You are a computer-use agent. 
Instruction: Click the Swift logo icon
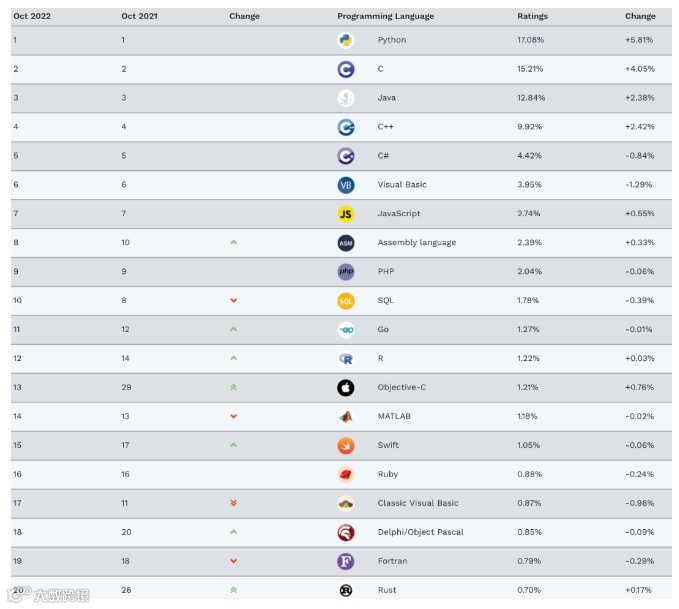(x=346, y=446)
